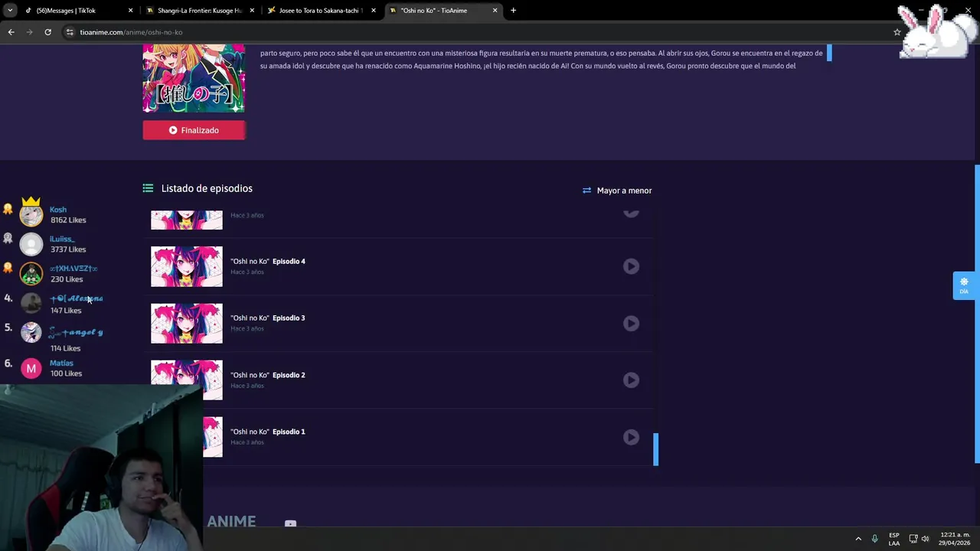Viewport: 980px width, 551px height.
Task: View site information icon in address bar
Action: click(x=70, y=32)
